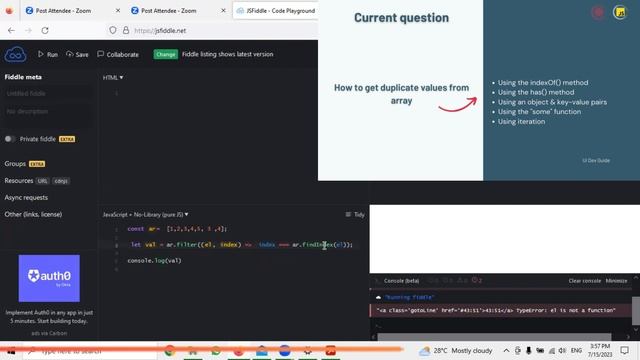Toggle the Private fiddle switch

pyautogui.click(x=9, y=139)
